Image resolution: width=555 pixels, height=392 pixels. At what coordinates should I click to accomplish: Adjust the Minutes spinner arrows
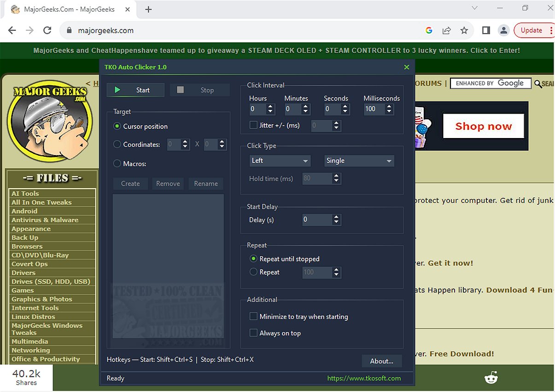coord(305,109)
